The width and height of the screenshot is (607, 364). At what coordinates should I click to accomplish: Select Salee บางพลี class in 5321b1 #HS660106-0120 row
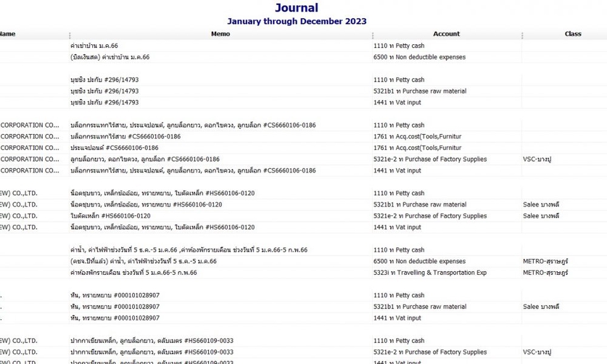[541, 205]
